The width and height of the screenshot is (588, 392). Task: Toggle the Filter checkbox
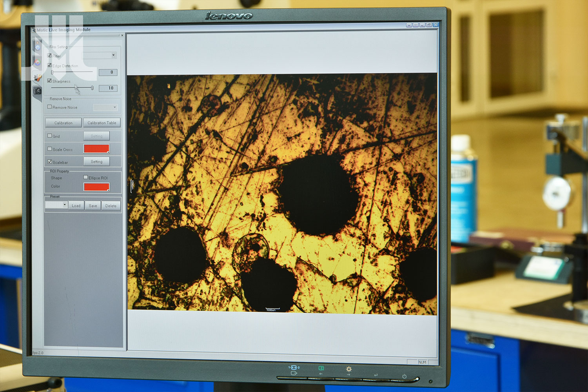click(49, 56)
